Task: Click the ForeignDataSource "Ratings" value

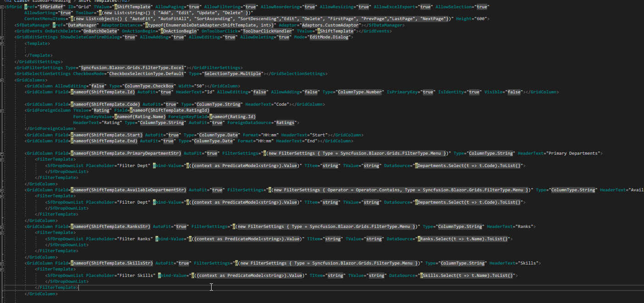Action: (x=286, y=123)
